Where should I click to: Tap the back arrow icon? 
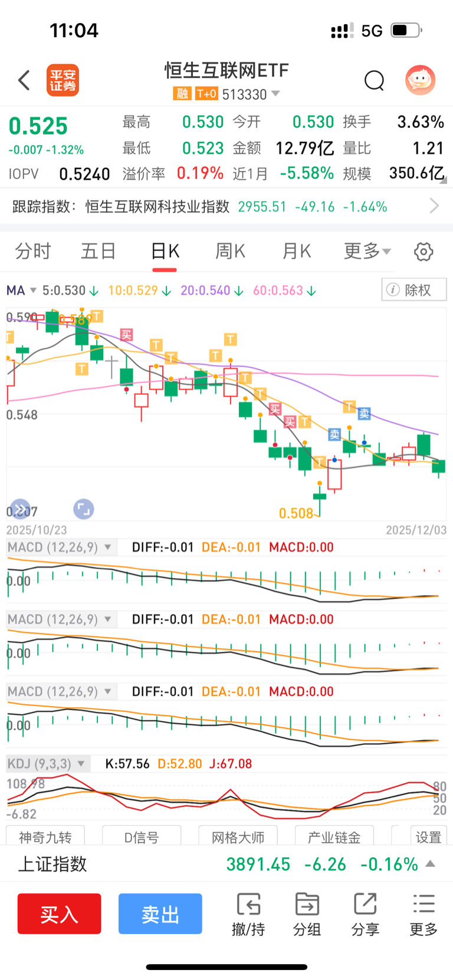point(24,80)
